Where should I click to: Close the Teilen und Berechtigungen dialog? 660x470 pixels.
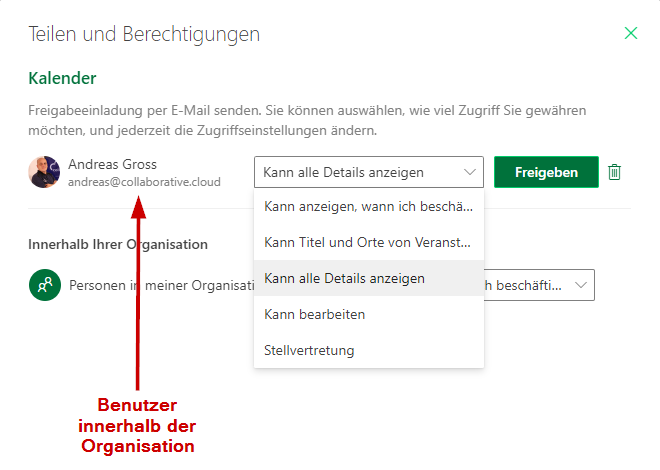pos(631,33)
